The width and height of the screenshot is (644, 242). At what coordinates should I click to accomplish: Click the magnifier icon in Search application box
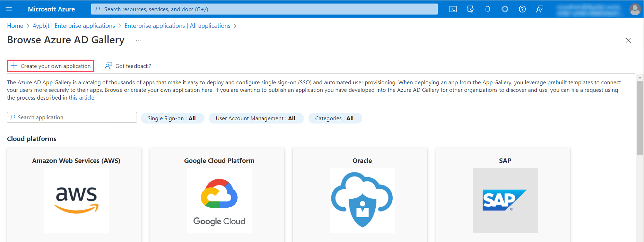point(12,117)
